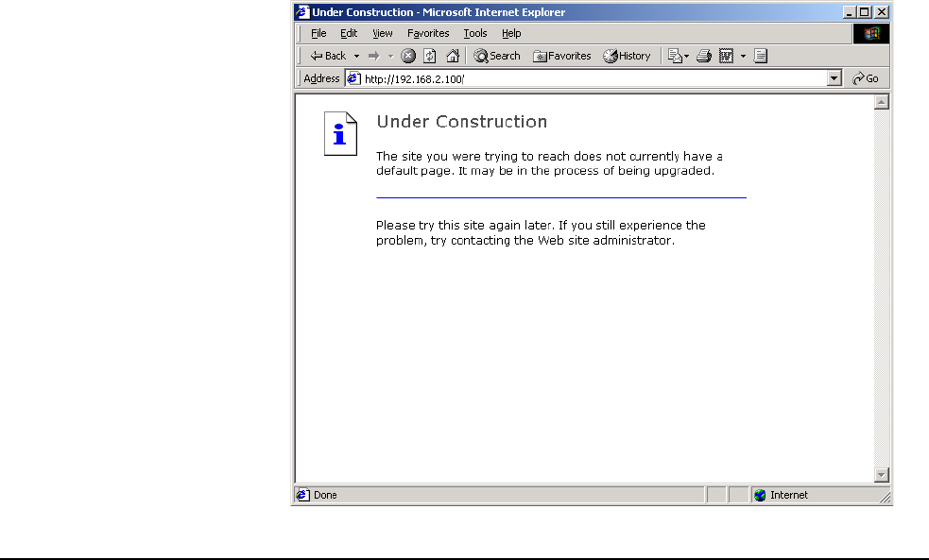Click the Edit with Word icon

click(x=726, y=56)
